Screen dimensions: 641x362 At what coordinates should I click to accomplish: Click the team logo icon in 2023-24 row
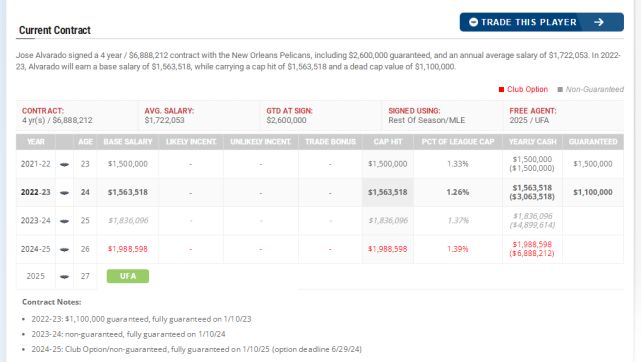(x=64, y=221)
